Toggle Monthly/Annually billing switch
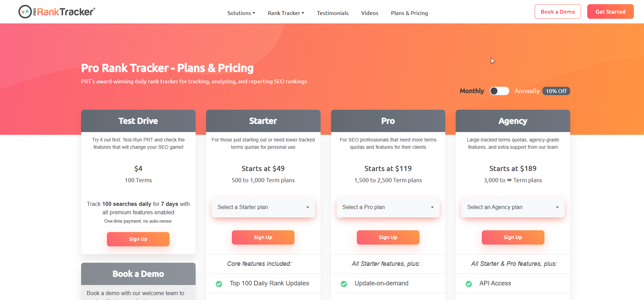Image resolution: width=644 pixels, height=300 pixels. pyautogui.click(x=499, y=91)
